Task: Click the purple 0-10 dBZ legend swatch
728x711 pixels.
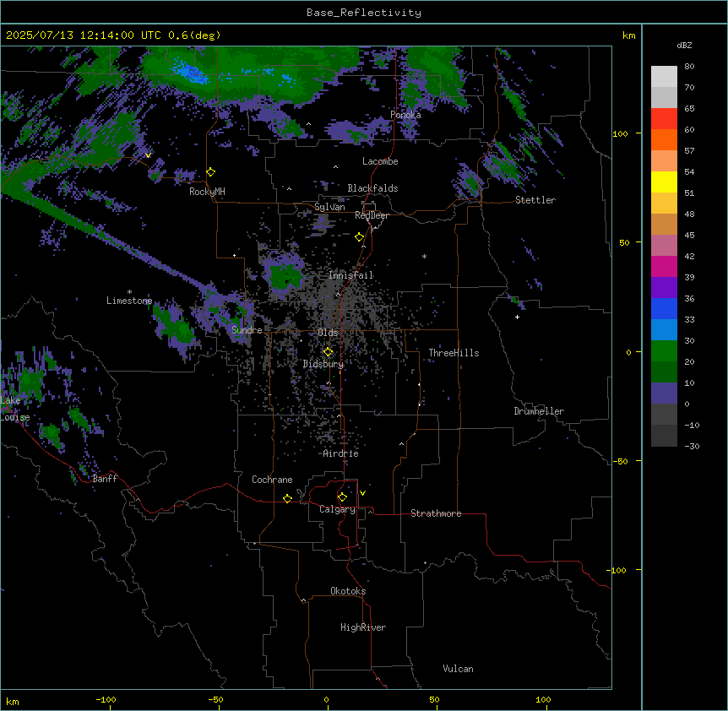Action: point(664,393)
